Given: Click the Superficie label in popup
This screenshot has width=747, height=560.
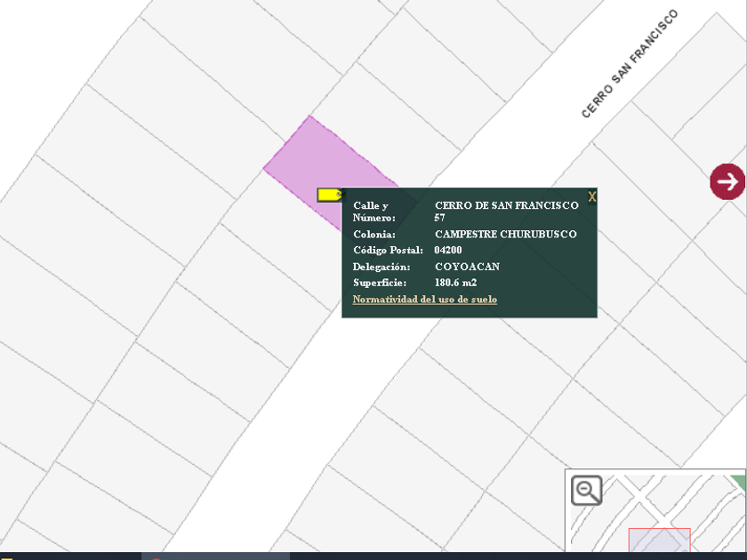Looking at the screenshot, I should (x=380, y=283).
